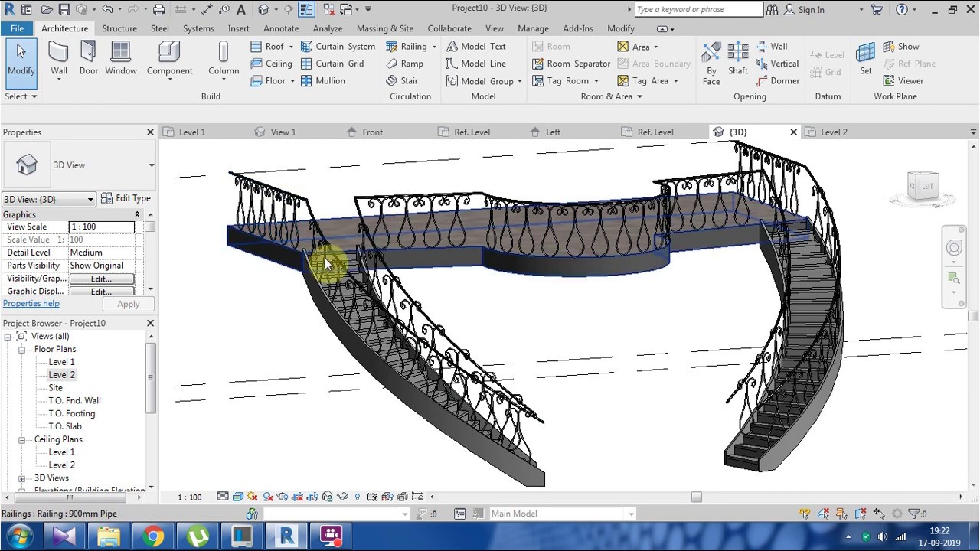Click the Stair tool
The height and width of the screenshot is (551, 980).
(403, 80)
